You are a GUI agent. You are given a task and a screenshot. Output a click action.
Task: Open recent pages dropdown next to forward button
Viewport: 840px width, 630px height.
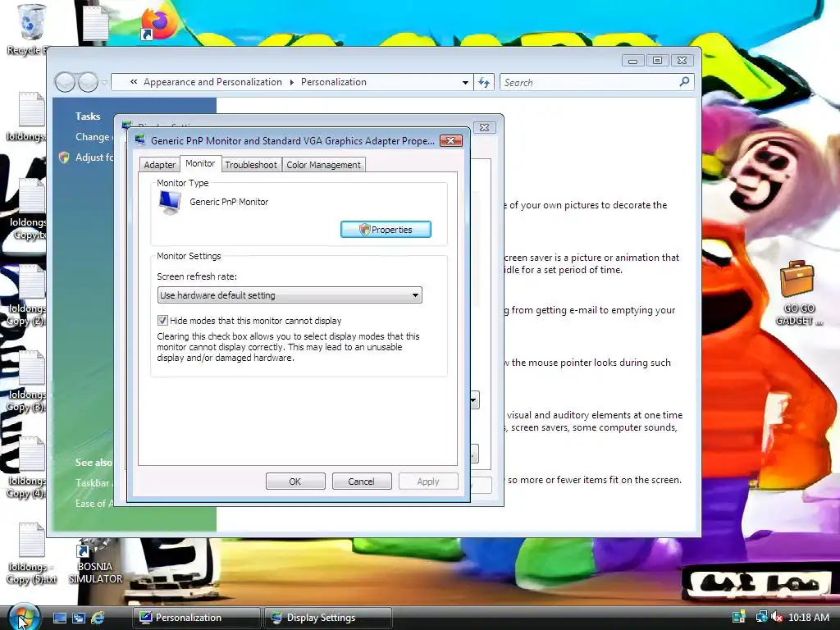(x=105, y=82)
